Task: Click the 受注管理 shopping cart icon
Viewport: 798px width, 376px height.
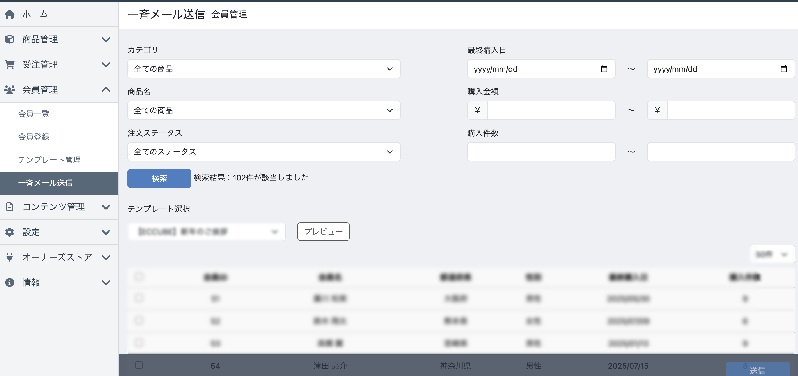Action: pyautogui.click(x=9, y=65)
